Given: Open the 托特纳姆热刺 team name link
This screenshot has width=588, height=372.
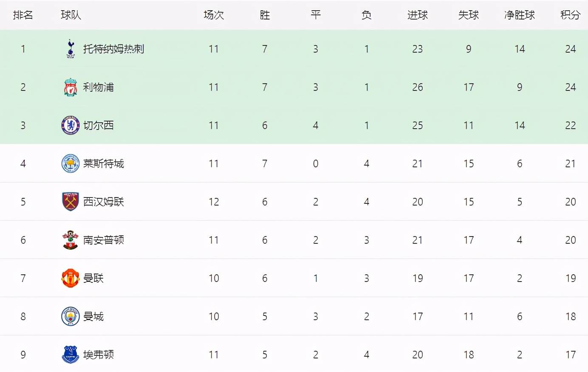Looking at the screenshot, I should (x=113, y=49).
